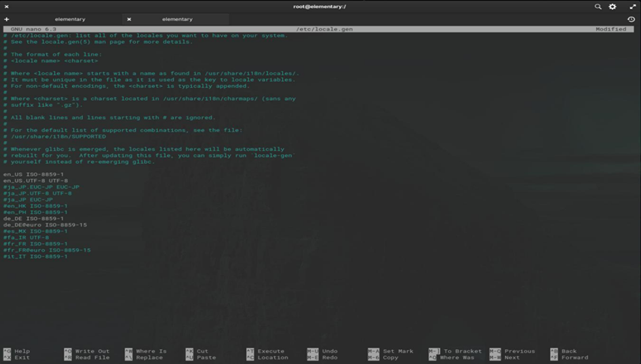
Task: Click the Exit shortcut label
Action: pyautogui.click(x=21, y=357)
